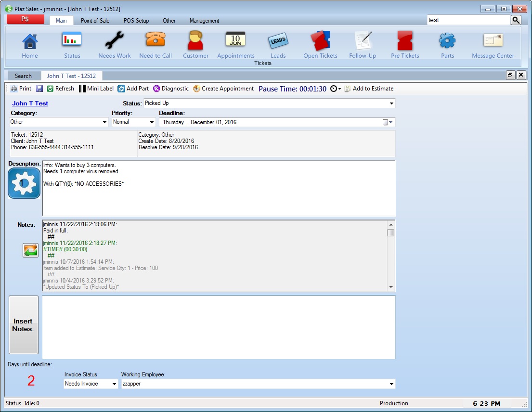Click the red P$ application button

click(x=26, y=19)
